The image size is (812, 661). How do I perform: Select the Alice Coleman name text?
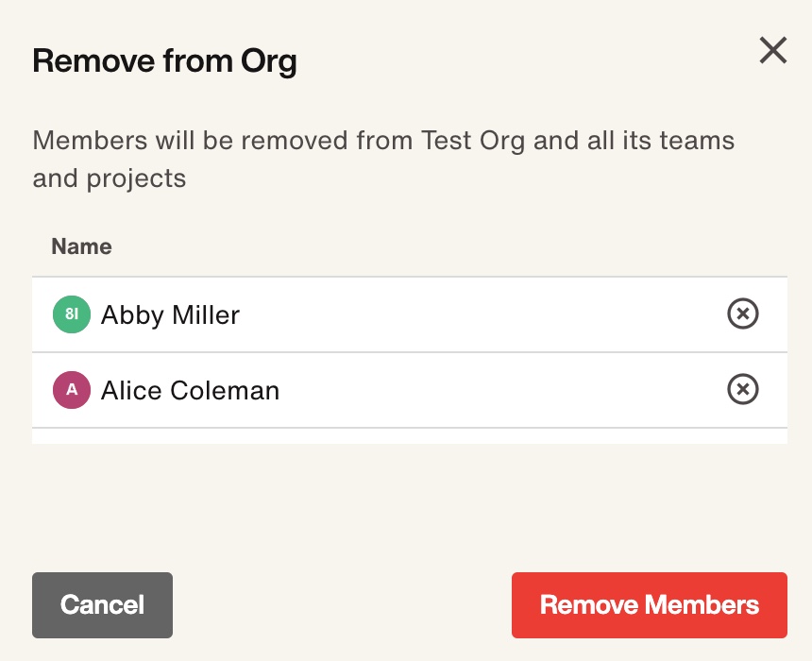tap(190, 390)
